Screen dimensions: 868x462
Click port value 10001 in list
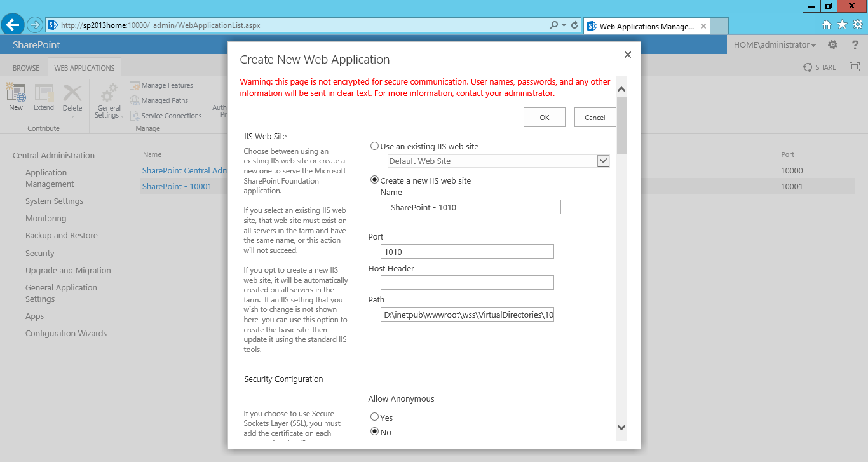792,187
